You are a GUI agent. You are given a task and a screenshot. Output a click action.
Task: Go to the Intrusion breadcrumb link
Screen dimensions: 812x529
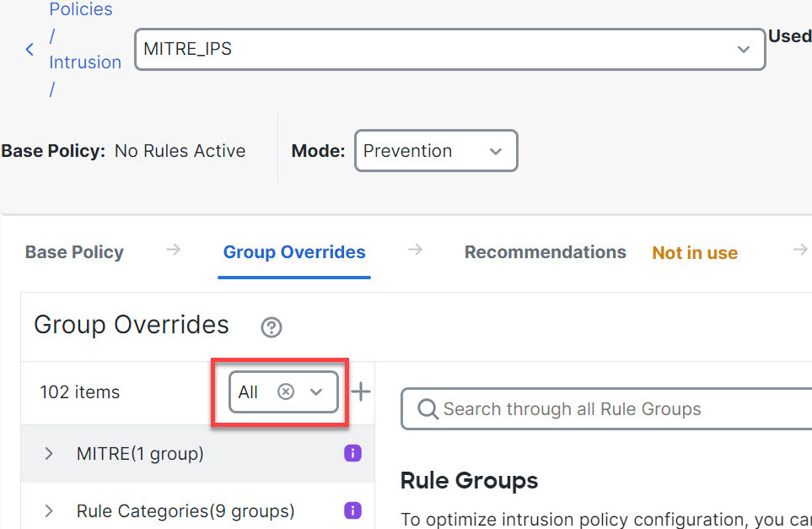coord(85,62)
